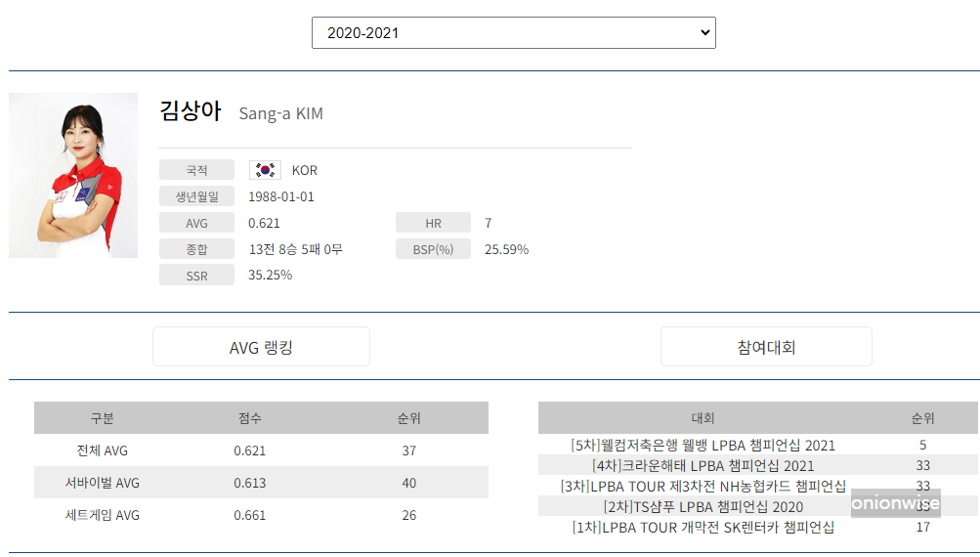This screenshot has height=557, width=980.
Task: Click the rank 37
Action: coord(408,450)
